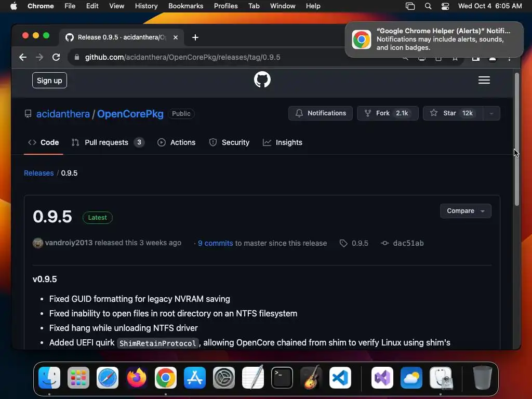Image resolution: width=532 pixels, height=399 pixels.
Task: Open the hamburger navigation menu
Action: click(484, 80)
